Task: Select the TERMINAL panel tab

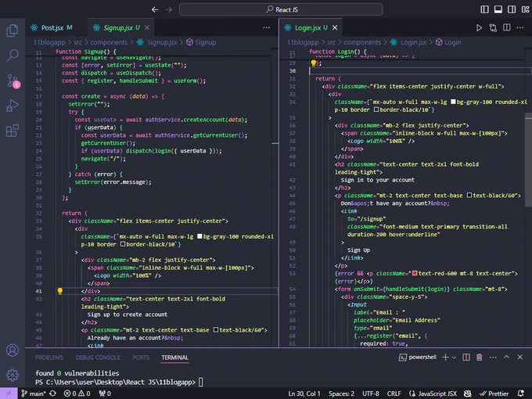Action: [174, 358]
